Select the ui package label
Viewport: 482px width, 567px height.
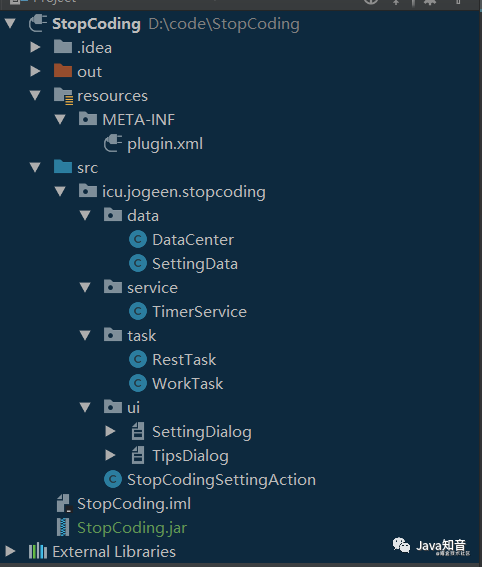point(133,408)
